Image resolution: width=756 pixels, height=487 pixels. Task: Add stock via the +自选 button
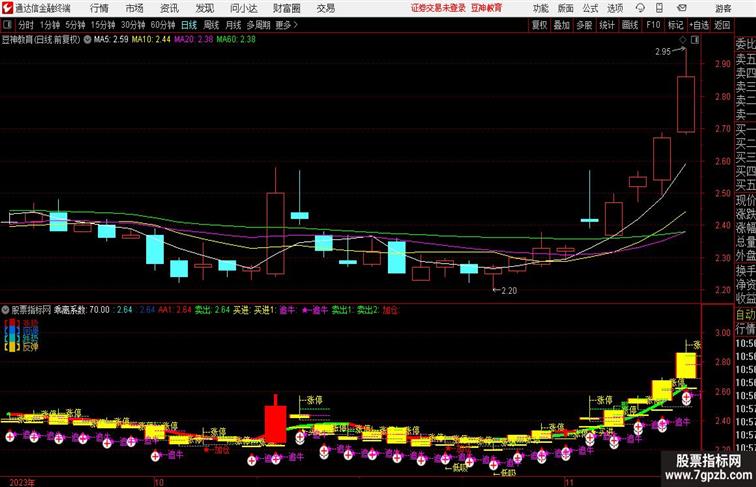(x=699, y=25)
